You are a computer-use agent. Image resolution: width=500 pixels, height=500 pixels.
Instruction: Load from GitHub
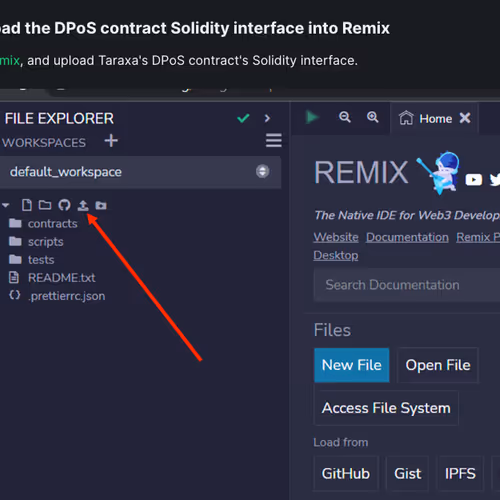[346, 473]
